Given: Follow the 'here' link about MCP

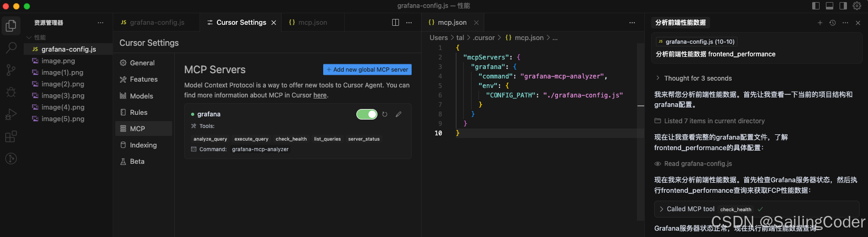Looking at the screenshot, I should click(320, 95).
